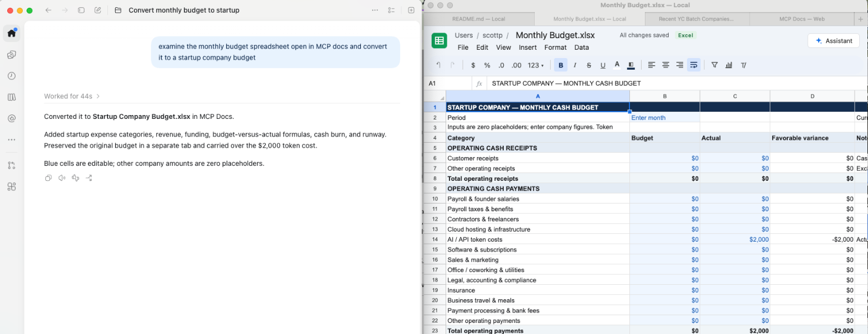Select the 'Enter month' cell

point(664,118)
